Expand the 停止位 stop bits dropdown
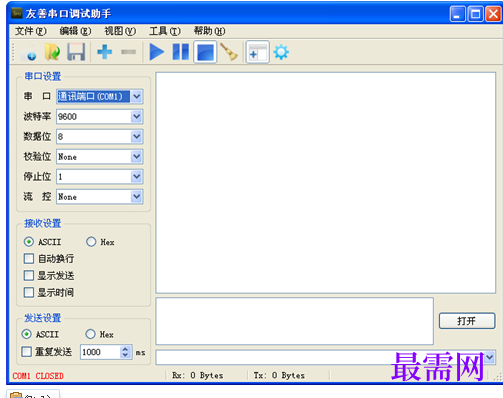 pos(136,177)
